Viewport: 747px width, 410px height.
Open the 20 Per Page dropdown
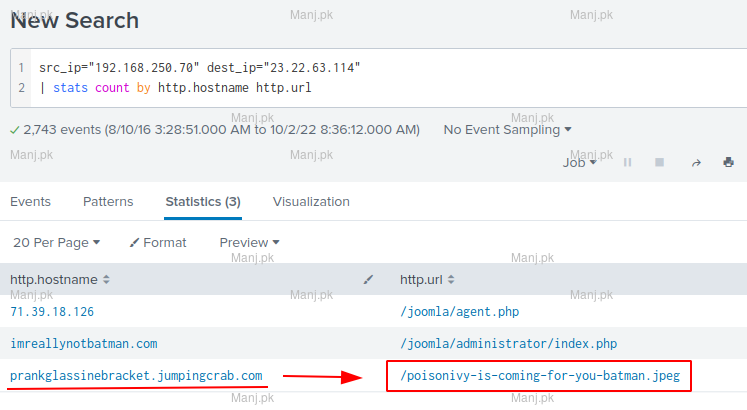click(x=56, y=242)
